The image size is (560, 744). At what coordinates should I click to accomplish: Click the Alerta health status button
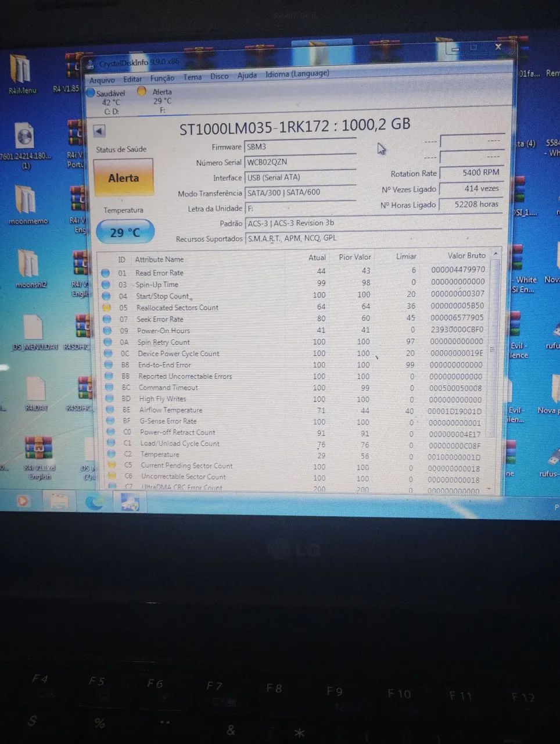123,178
